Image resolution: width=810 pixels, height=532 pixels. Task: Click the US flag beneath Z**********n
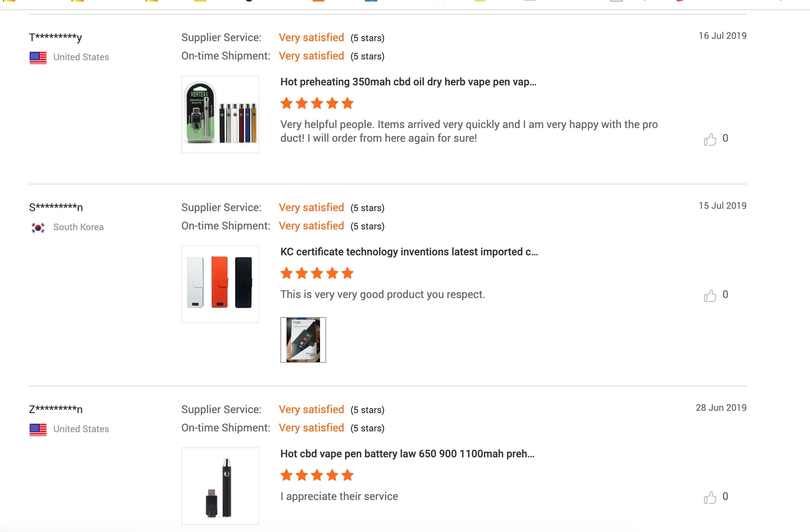point(38,429)
